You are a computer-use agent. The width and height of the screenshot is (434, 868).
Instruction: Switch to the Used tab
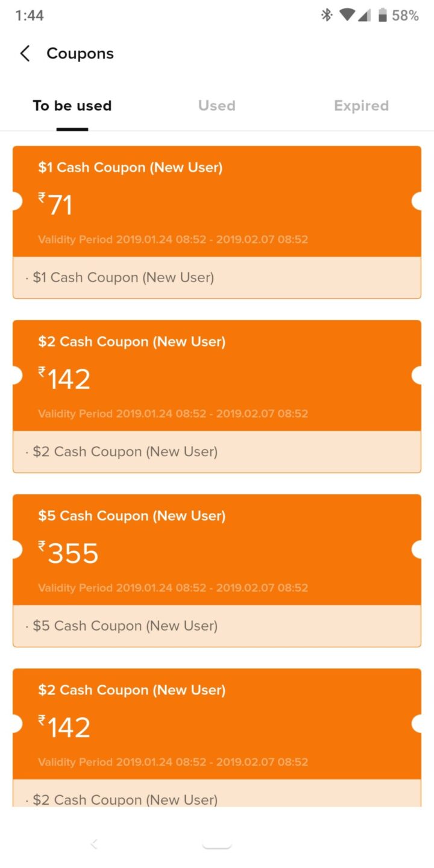click(x=216, y=105)
